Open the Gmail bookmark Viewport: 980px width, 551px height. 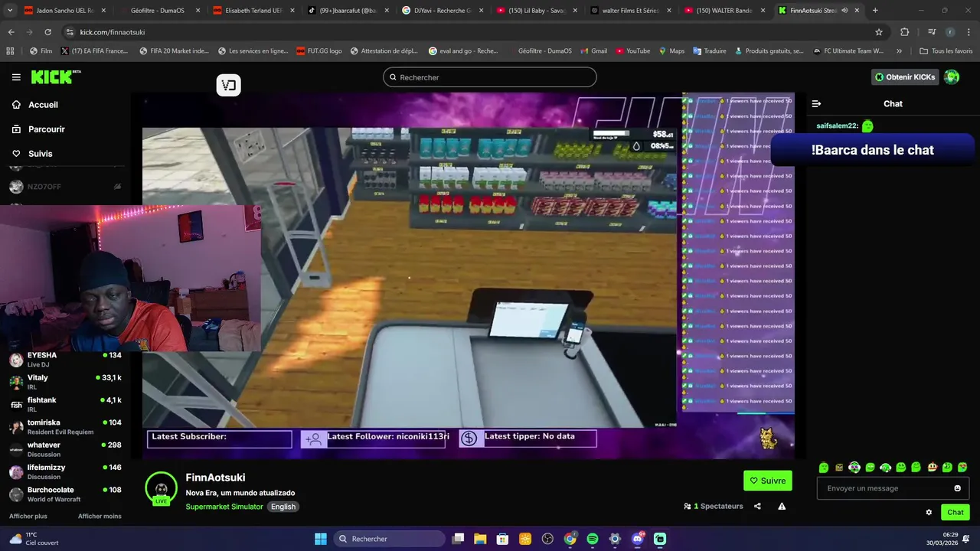click(x=593, y=51)
